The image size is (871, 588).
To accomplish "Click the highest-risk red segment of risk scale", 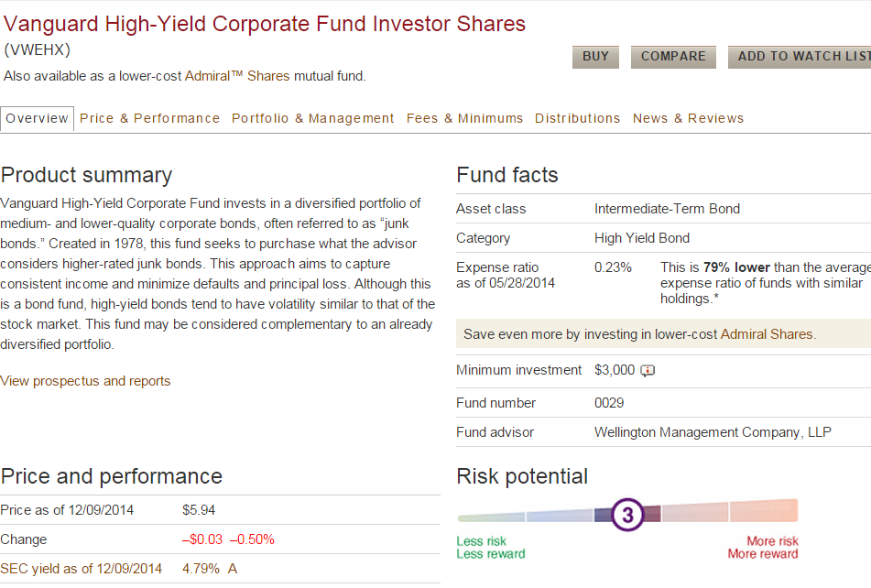I will [x=764, y=510].
